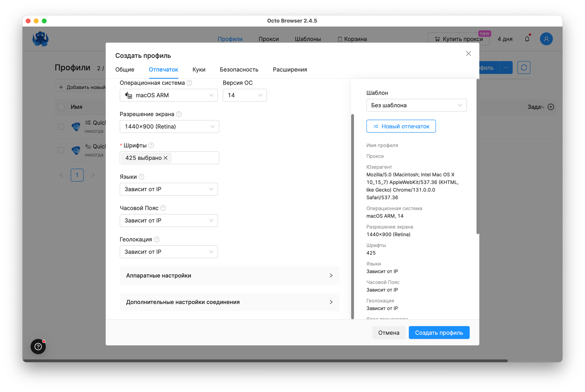Switch to the Безопасность tab
Screen dimensions: 585x392
point(239,70)
